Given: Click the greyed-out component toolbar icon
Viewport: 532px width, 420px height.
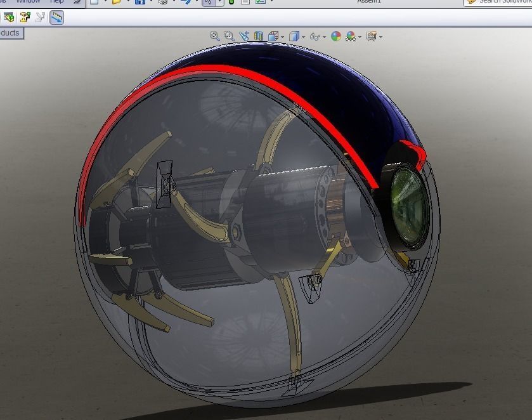Looking at the screenshot, I should 40,17.
